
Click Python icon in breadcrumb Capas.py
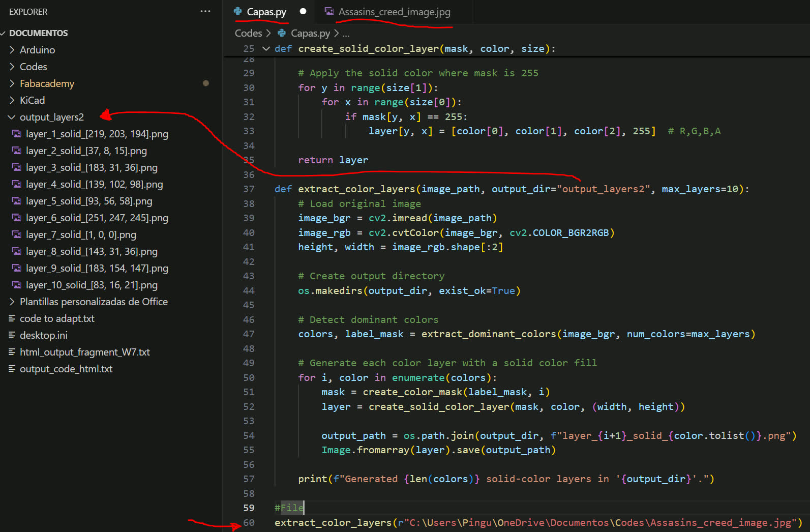click(x=282, y=33)
